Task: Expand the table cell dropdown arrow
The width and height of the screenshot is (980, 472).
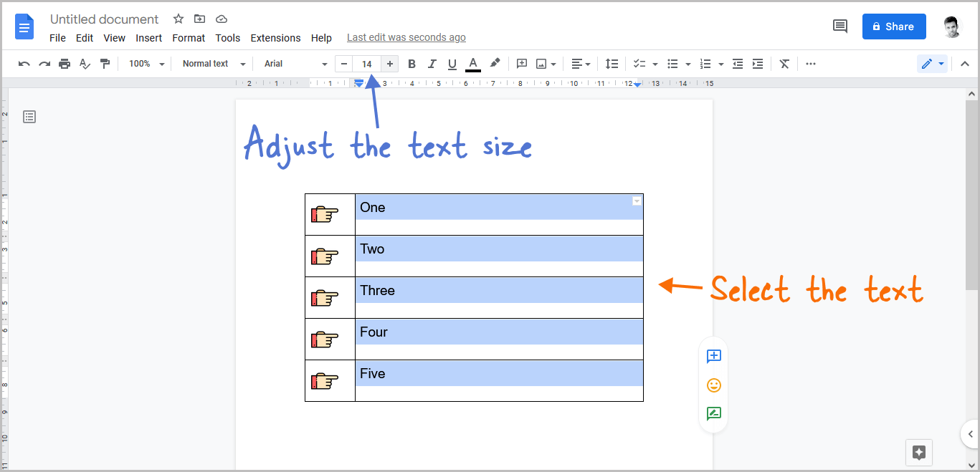Action: (637, 201)
